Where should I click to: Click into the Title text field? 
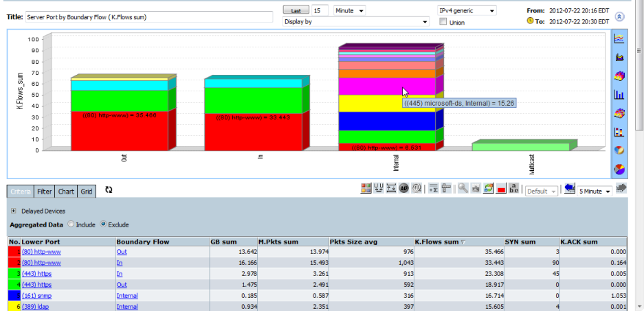tap(149, 17)
